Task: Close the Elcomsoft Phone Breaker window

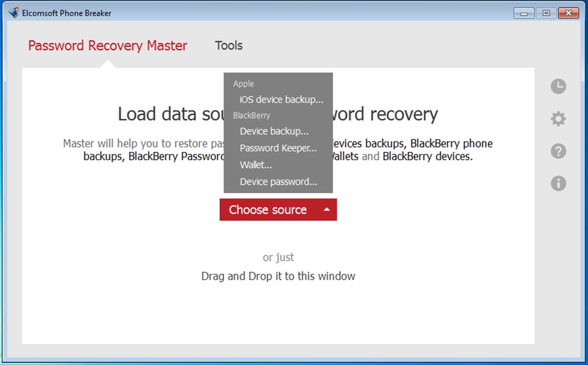Action: click(x=568, y=13)
